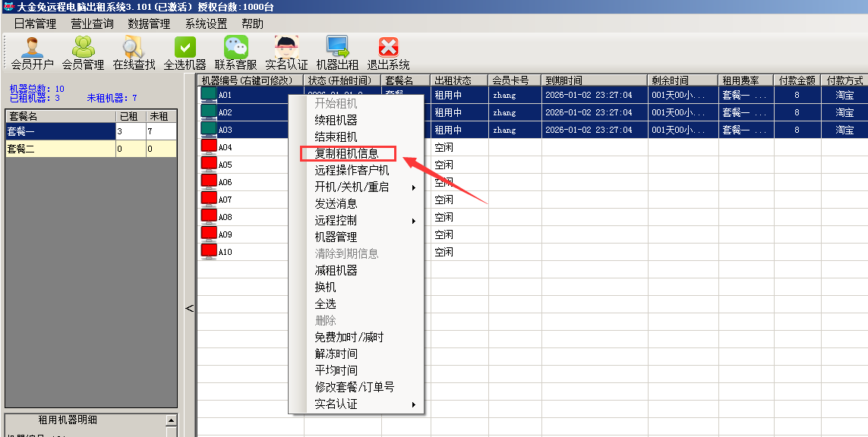
Task: Click the 机器出租 toolbar icon
Action: pyautogui.click(x=337, y=48)
